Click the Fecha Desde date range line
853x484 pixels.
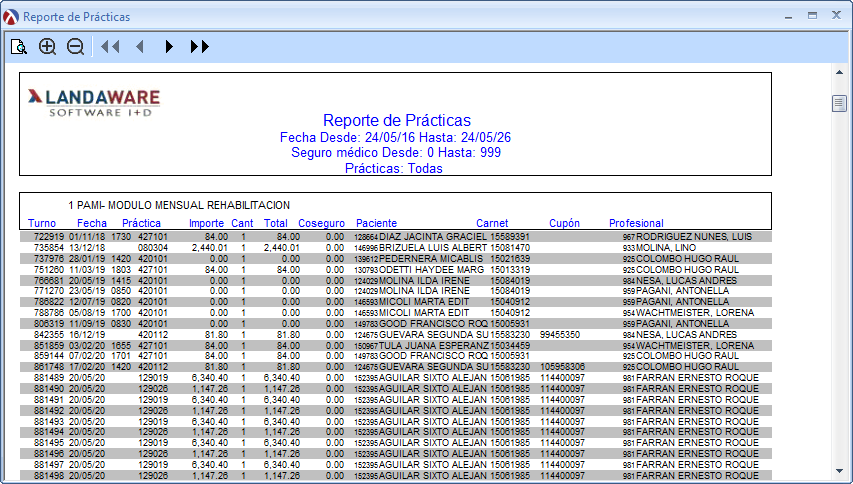tap(395, 137)
